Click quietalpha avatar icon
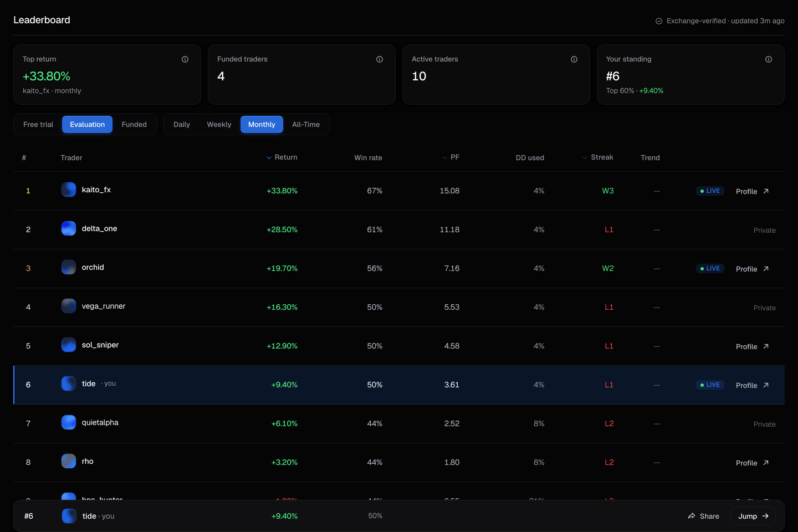The image size is (798, 532). pos(69,422)
